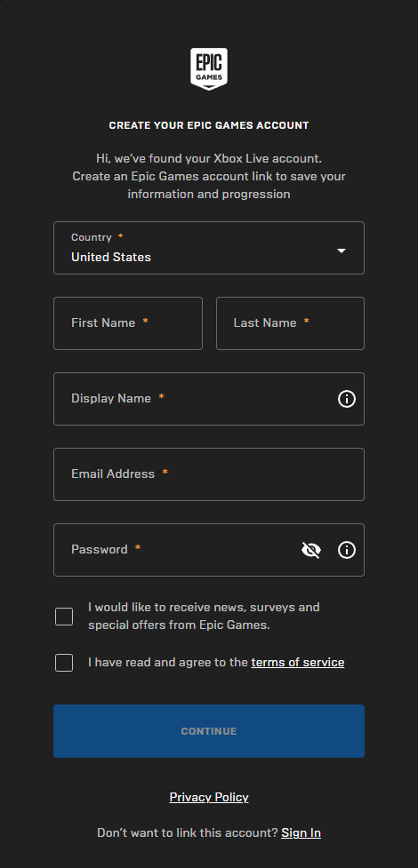The height and width of the screenshot is (868, 418).
Task: Toggle password visibility with the crossed-eye icon
Action: (311, 550)
